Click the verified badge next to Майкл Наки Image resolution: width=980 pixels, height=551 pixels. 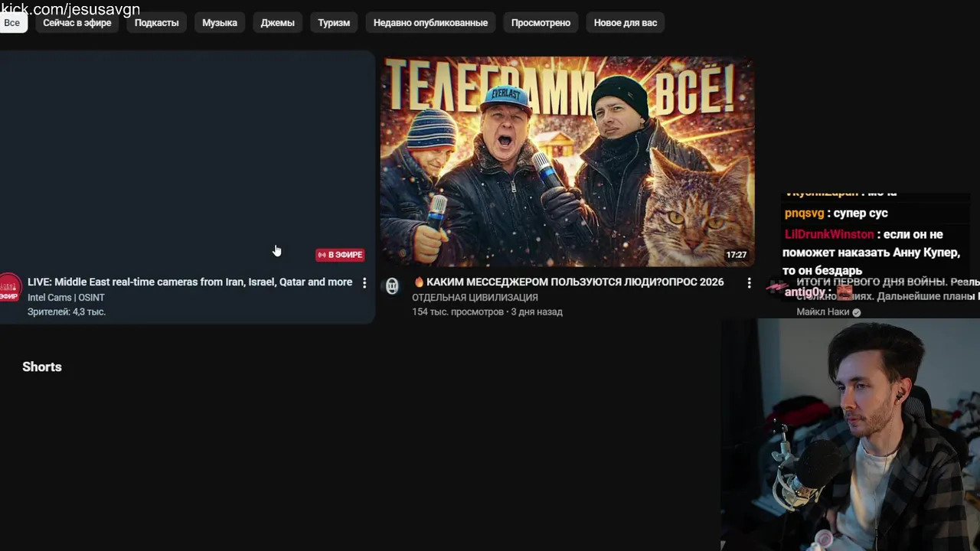857,312
